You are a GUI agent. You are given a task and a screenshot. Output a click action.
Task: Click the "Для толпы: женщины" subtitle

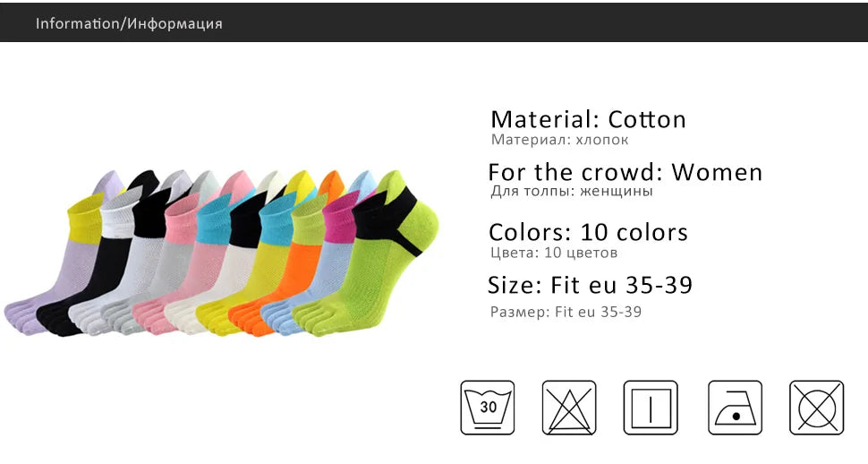[571, 191]
